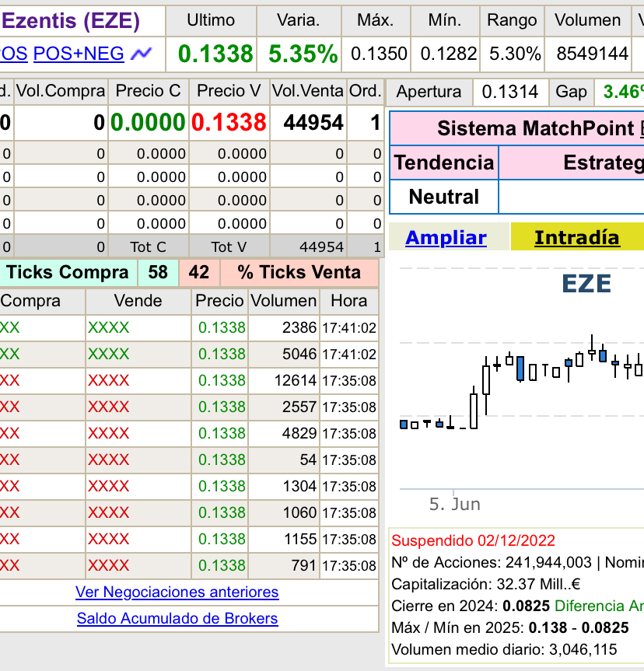
Task: Click the Suspendido 02/12/2022 notice
Action: tap(473, 540)
